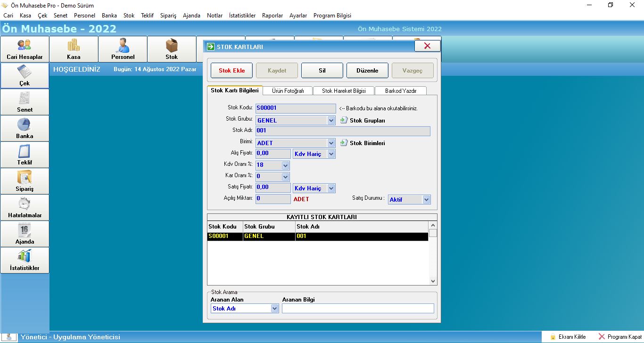
Task: Open the Personel toolbar button
Action: pyautogui.click(x=123, y=49)
